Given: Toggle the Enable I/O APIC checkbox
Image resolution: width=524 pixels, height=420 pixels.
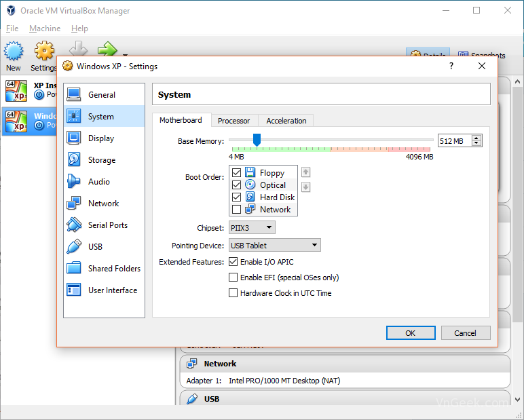Looking at the screenshot, I should 233,262.
